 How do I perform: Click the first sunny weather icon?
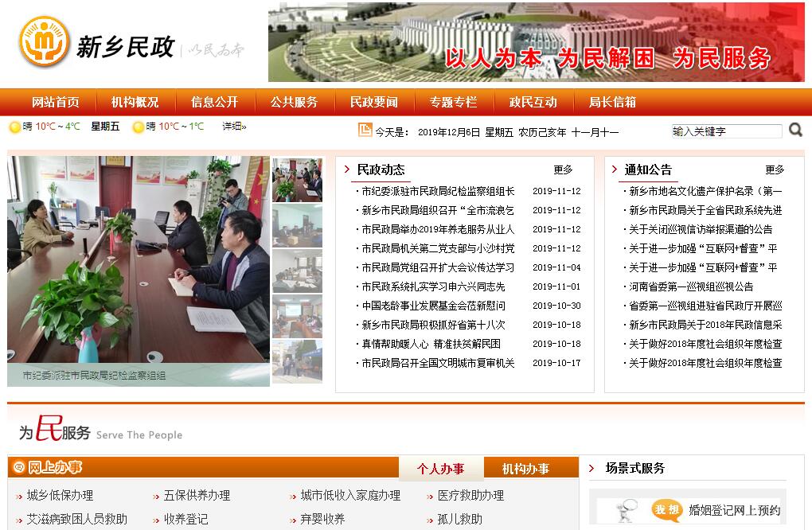(14, 127)
